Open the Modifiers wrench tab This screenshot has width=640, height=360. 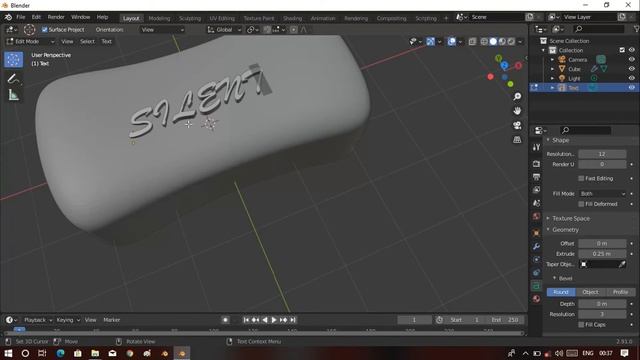point(536,246)
